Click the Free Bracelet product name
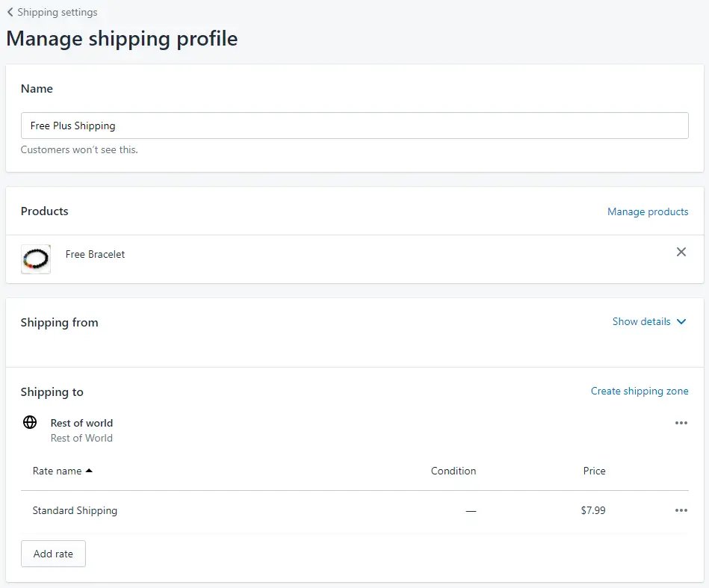This screenshot has width=709, height=588. [95, 254]
